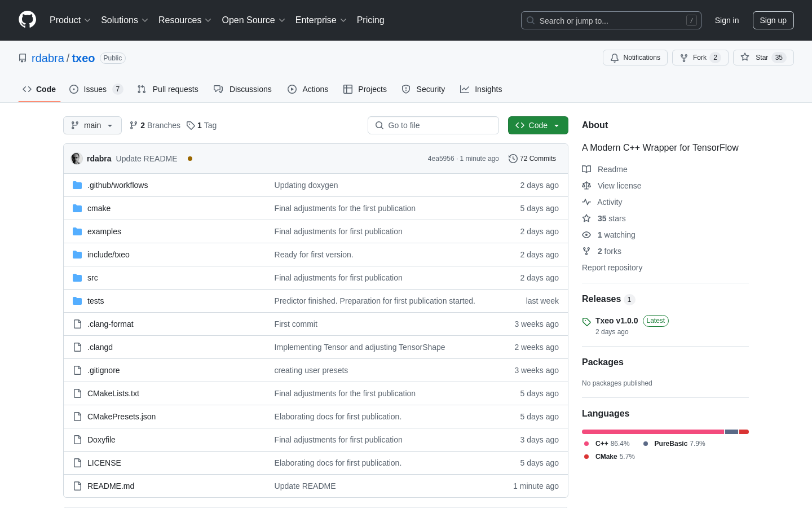Screen dimensions: 812x508
Task: Open the Doxyfile file
Action: point(101,440)
